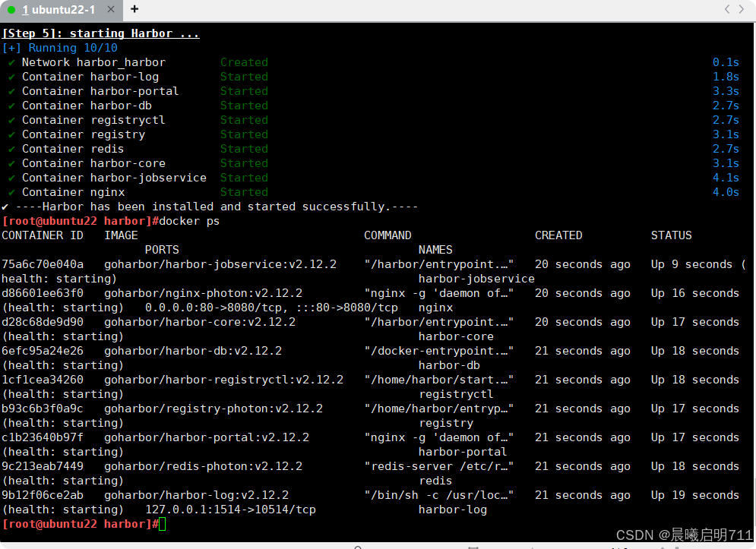Select the "docker ps" command text
756x549 pixels.
[x=189, y=221]
